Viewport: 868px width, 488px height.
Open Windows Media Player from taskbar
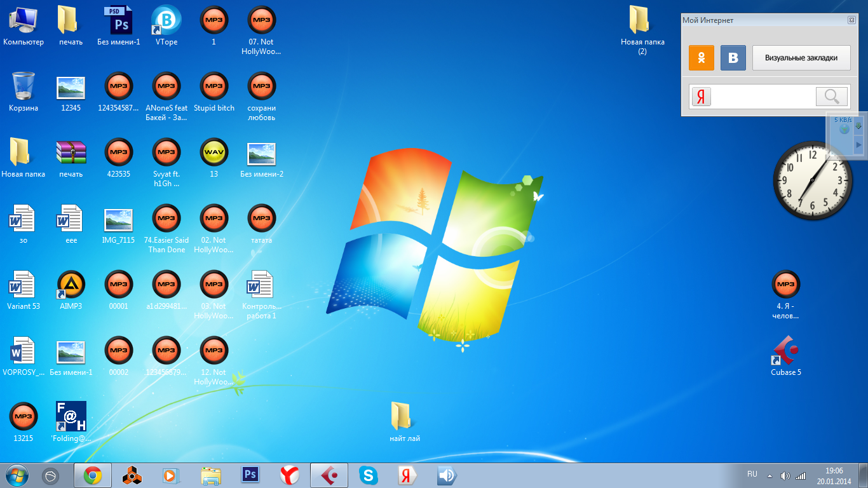pyautogui.click(x=170, y=475)
